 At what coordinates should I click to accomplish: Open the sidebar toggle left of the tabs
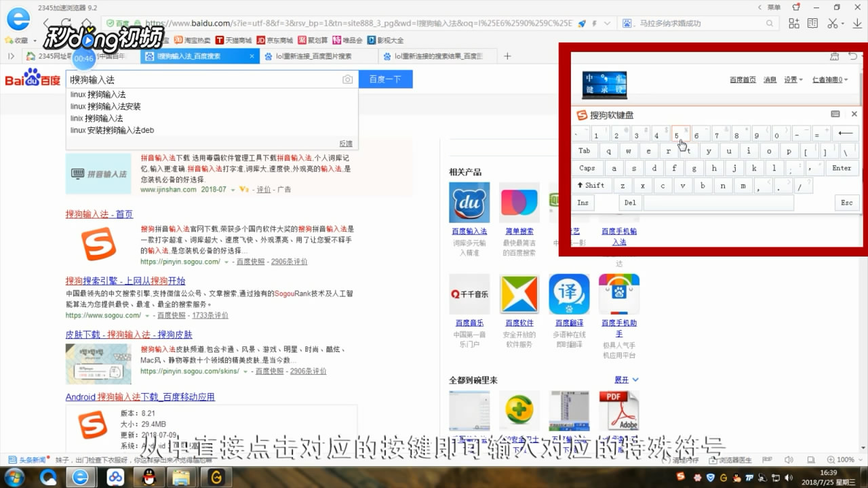pos(11,56)
